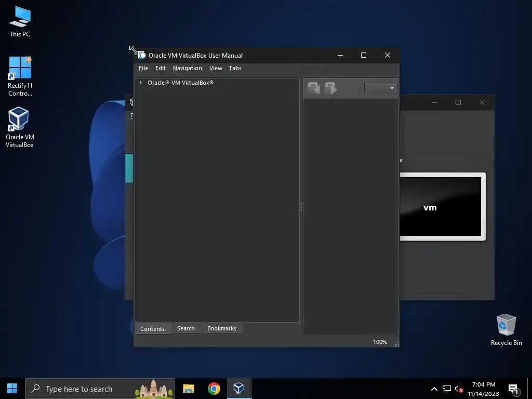Image resolution: width=532 pixels, height=399 pixels.
Task: Click the resize grip in User Manual corner
Action: [396, 344]
